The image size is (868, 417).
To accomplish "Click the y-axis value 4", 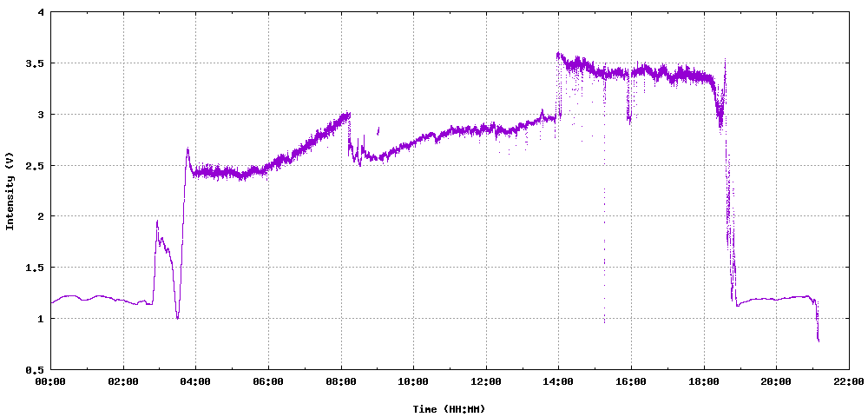I will (x=41, y=12).
